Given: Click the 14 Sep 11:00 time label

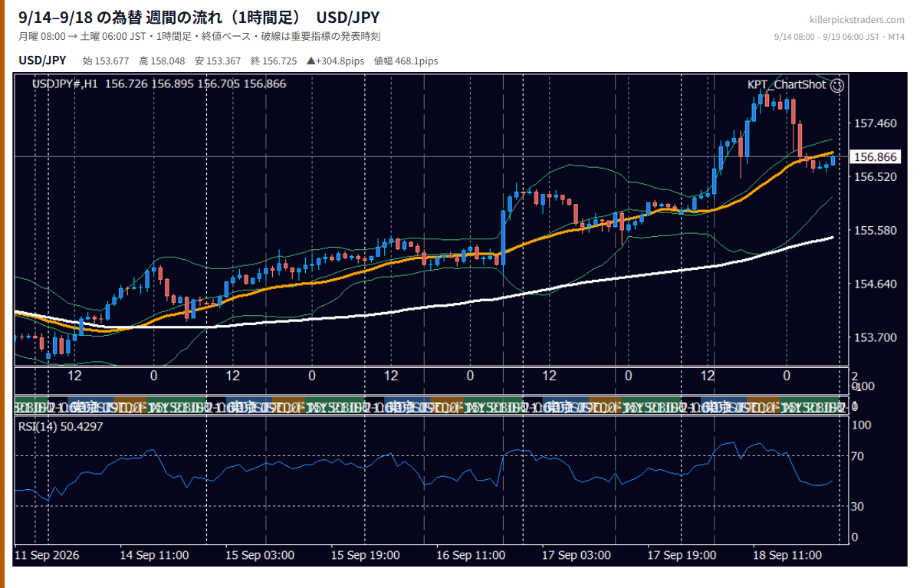Looking at the screenshot, I should tap(156, 555).
